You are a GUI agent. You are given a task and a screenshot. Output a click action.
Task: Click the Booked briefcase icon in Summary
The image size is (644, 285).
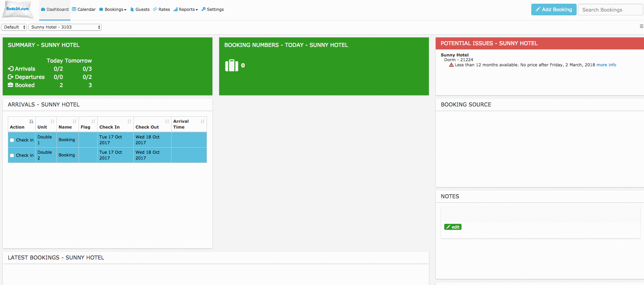point(11,85)
